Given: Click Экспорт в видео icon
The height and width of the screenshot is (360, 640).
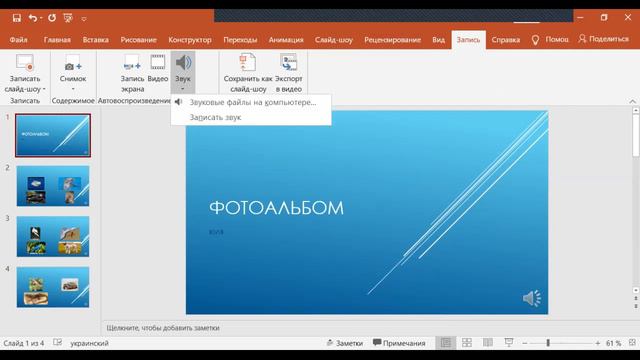Looking at the screenshot, I should 289,63.
